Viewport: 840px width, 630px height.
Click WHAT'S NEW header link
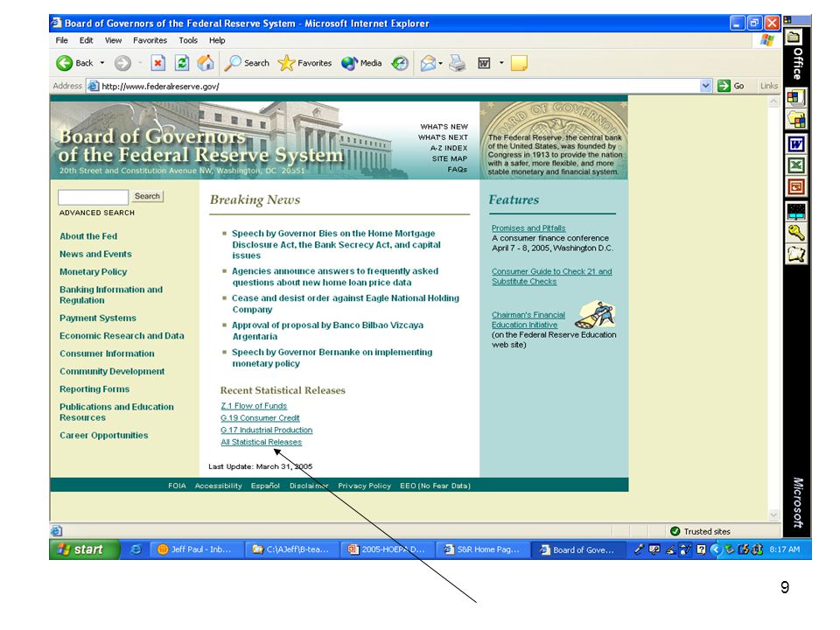[x=444, y=127]
